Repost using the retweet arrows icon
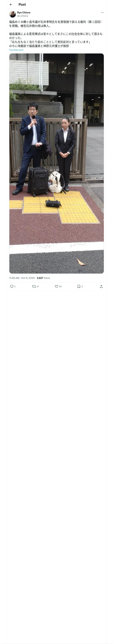Image resolution: width=113 pixels, height=644 pixels. pyautogui.click(x=34, y=287)
